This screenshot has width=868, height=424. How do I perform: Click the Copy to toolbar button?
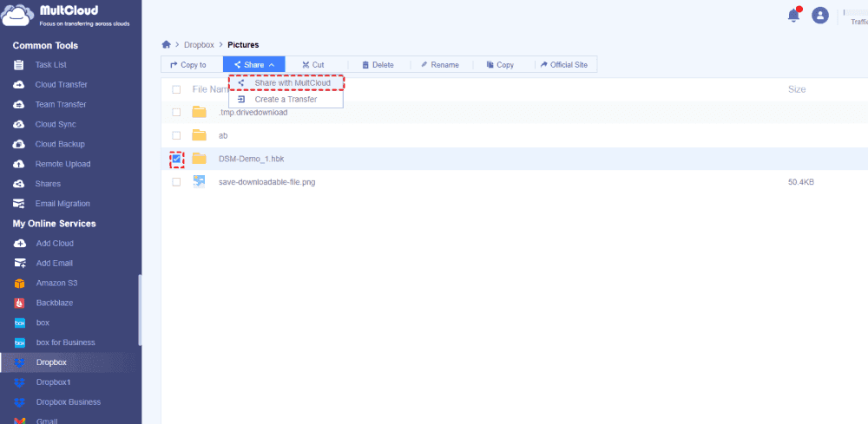(188, 65)
